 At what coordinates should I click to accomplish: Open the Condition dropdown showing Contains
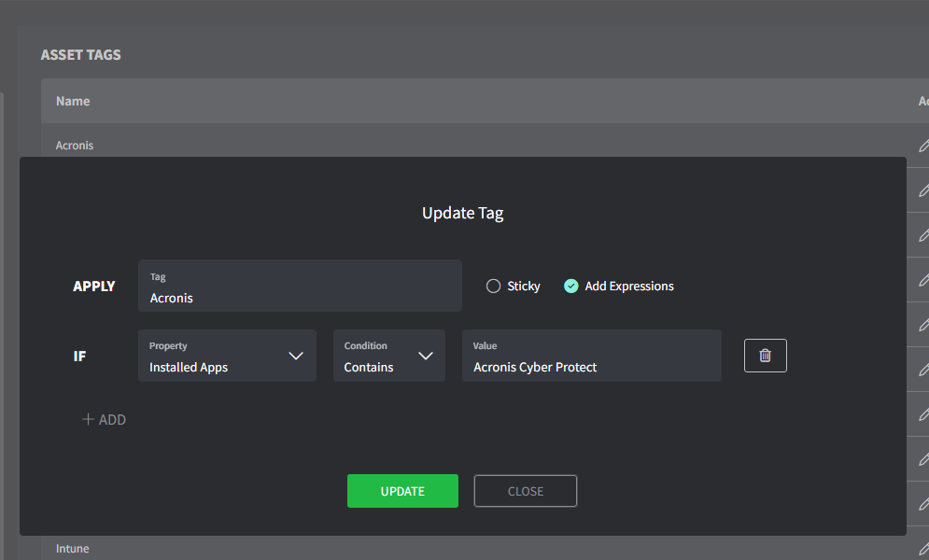point(388,356)
